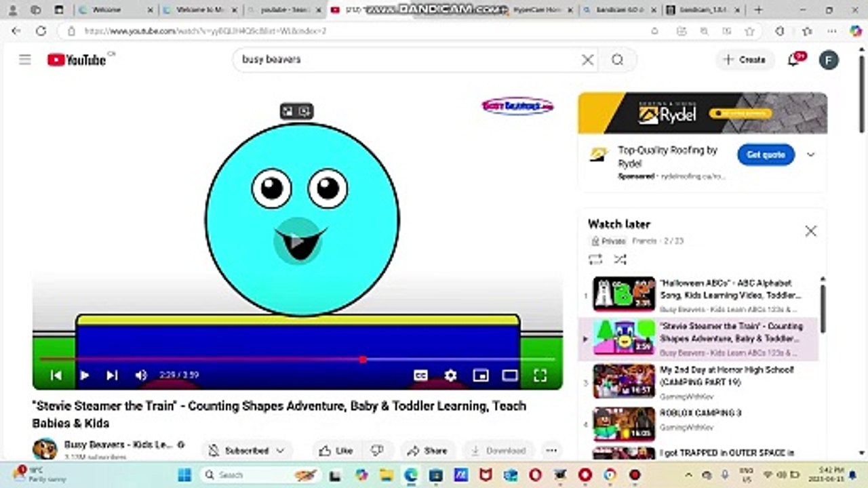Open YouTube notifications bell

(x=793, y=60)
